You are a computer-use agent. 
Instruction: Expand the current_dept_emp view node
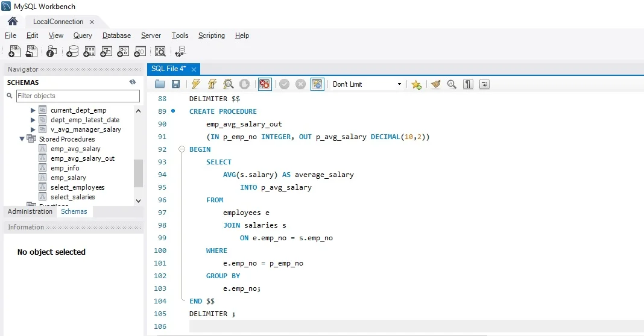pos(33,111)
